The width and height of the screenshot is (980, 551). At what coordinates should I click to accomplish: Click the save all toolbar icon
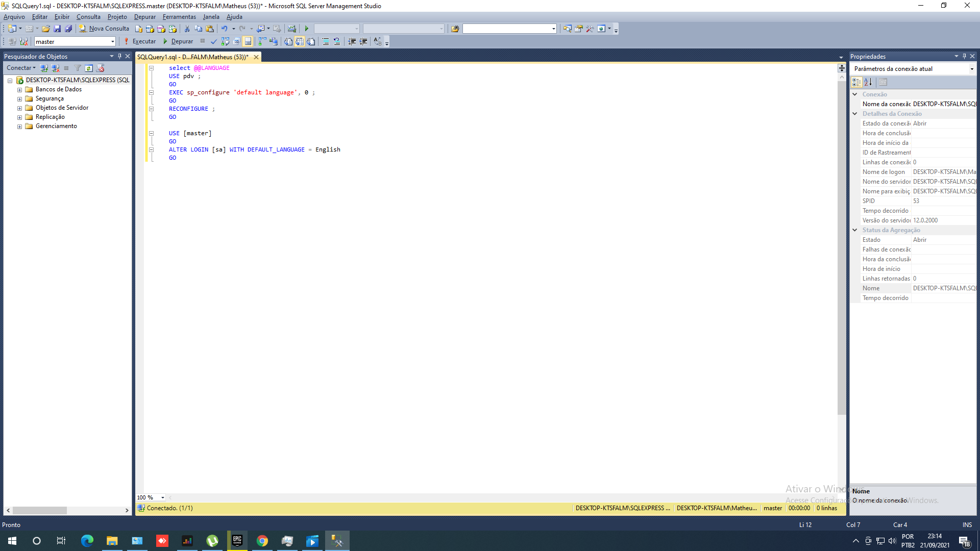[x=68, y=29]
